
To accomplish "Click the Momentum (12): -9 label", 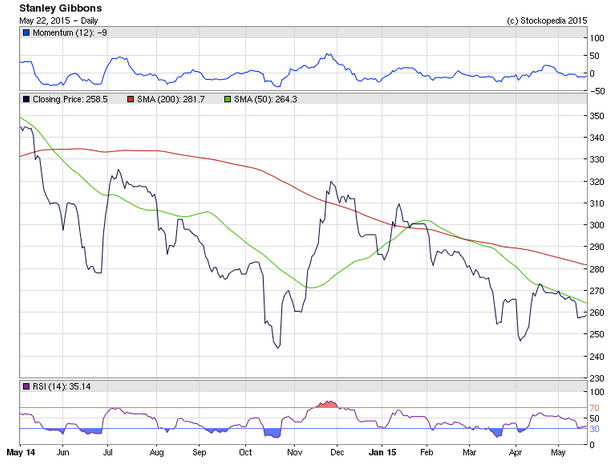I will click(70, 33).
